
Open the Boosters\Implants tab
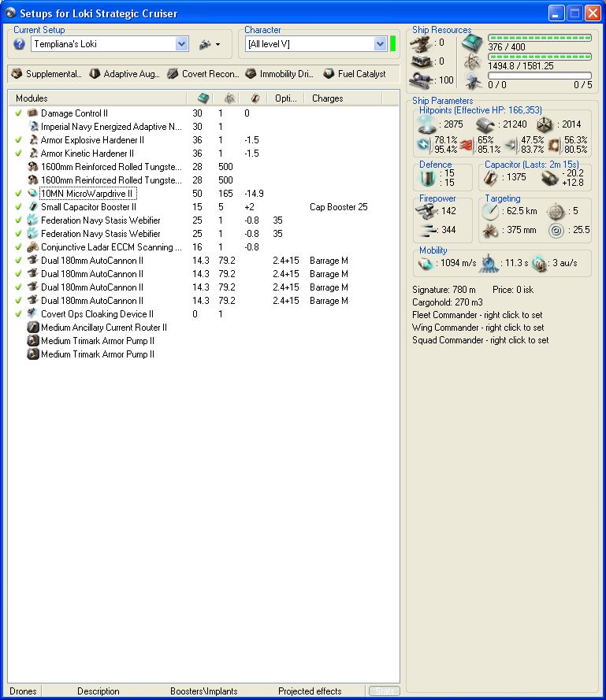(x=204, y=691)
